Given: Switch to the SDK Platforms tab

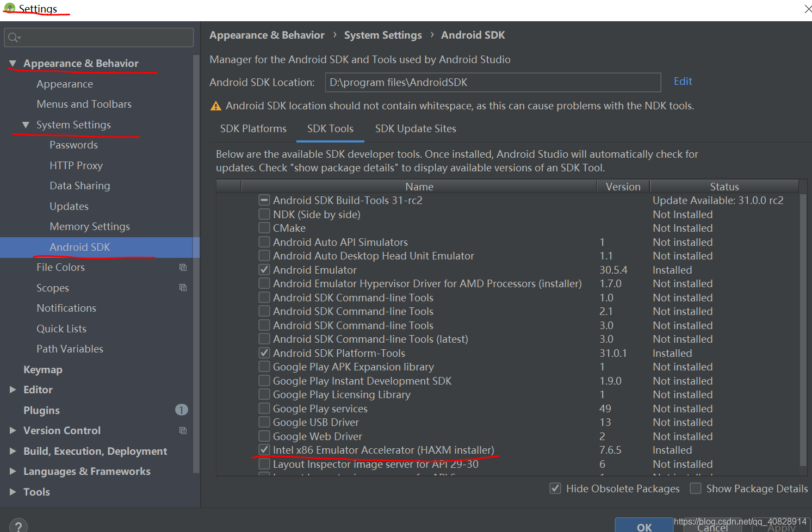Looking at the screenshot, I should pyautogui.click(x=253, y=129).
